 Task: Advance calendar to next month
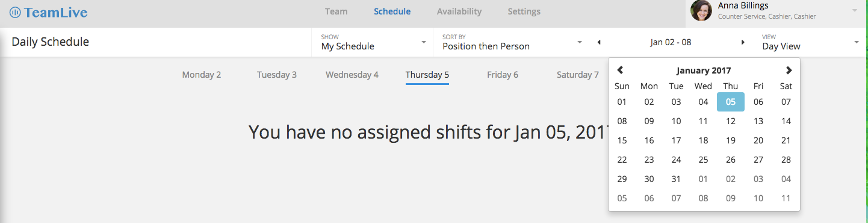(x=789, y=70)
